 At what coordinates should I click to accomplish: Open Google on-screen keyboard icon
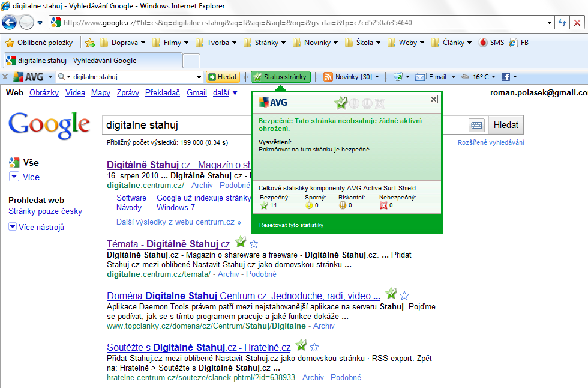[476, 125]
